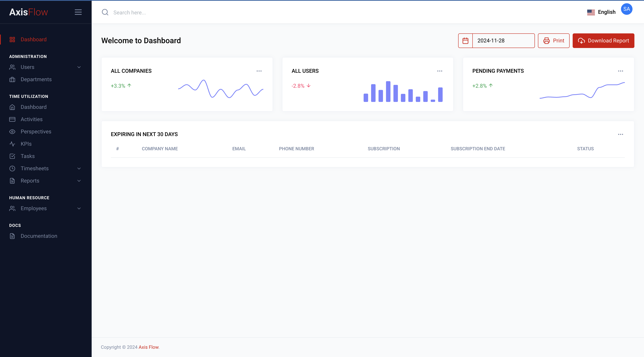The image size is (644, 357).
Task: Click the Documentation file icon
Action: tap(12, 236)
